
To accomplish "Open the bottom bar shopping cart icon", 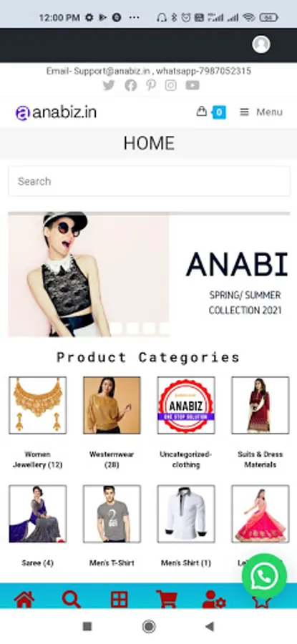I will coord(166,599).
